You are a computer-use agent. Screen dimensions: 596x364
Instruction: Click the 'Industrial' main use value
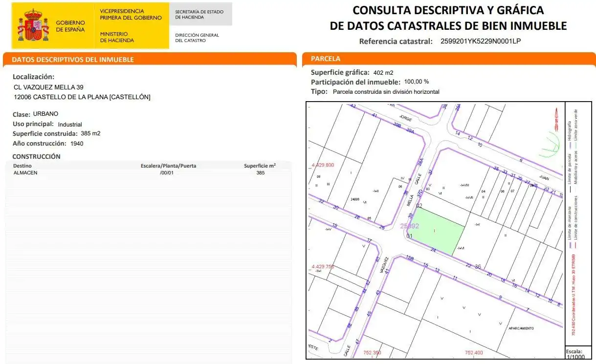[x=70, y=125]
